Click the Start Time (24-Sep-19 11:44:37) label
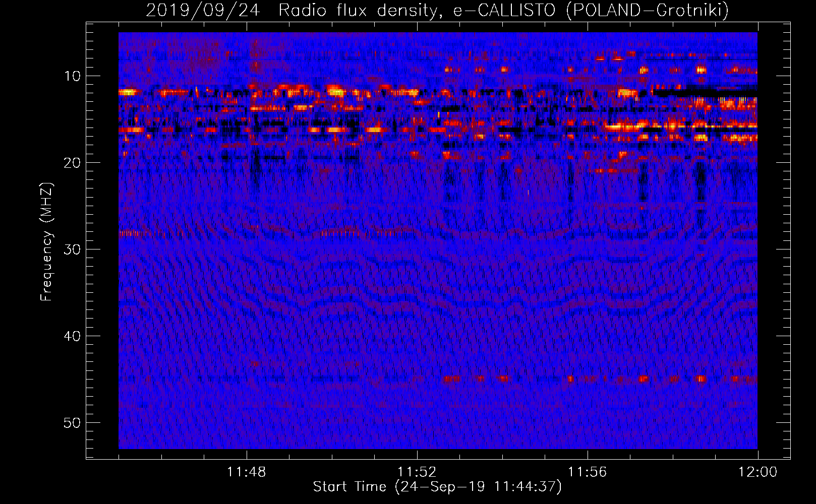Image resolution: width=816 pixels, height=504 pixels. point(437,487)
